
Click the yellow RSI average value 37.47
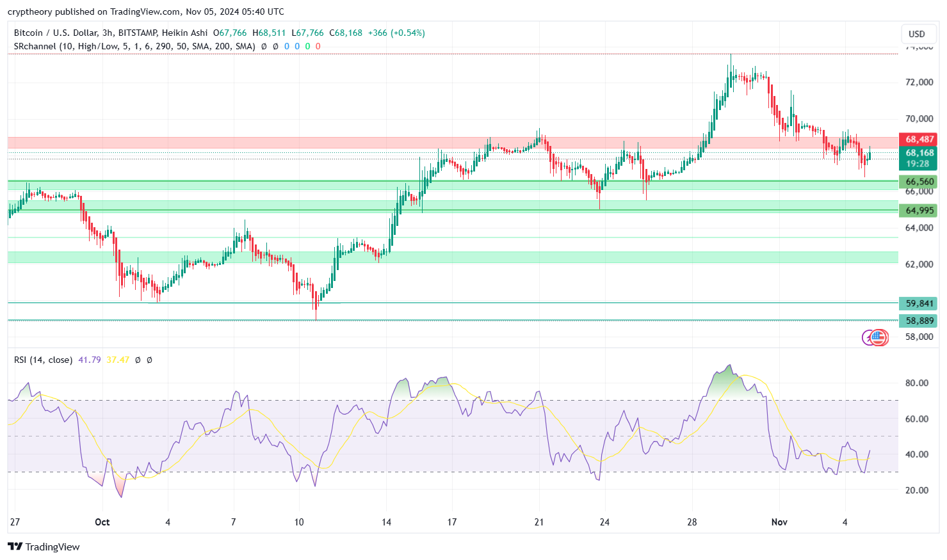pos(118,360)
